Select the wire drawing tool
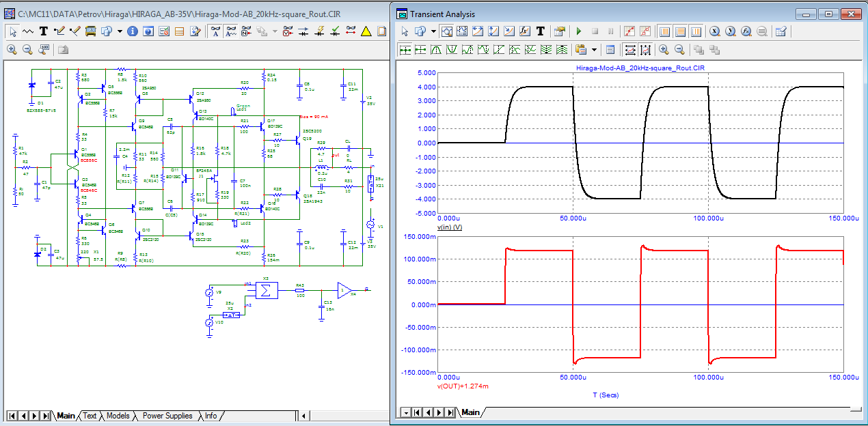This screenshot has width=868, height=426. 59,31
